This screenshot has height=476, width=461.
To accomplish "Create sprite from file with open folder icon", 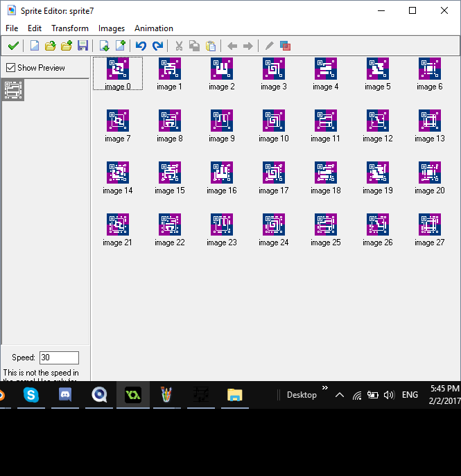I will coord(51,46).
